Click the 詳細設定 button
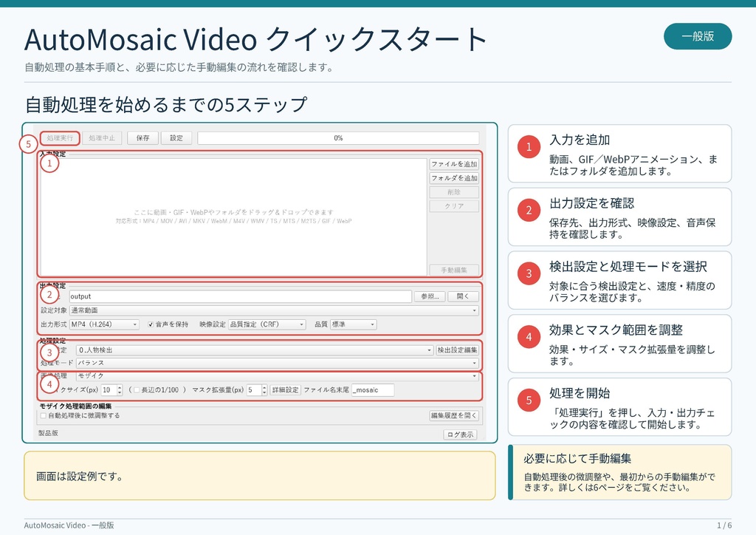This screenshot has height=535, width=756. [285, 389]
